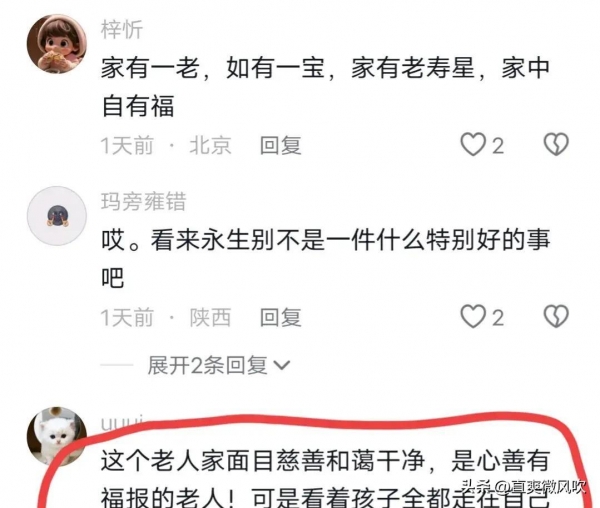Viewport: 600px width, 508px height.
Task: Dislike 梓忻's comment with broken heart icon
Action: (x=556, y=145)
